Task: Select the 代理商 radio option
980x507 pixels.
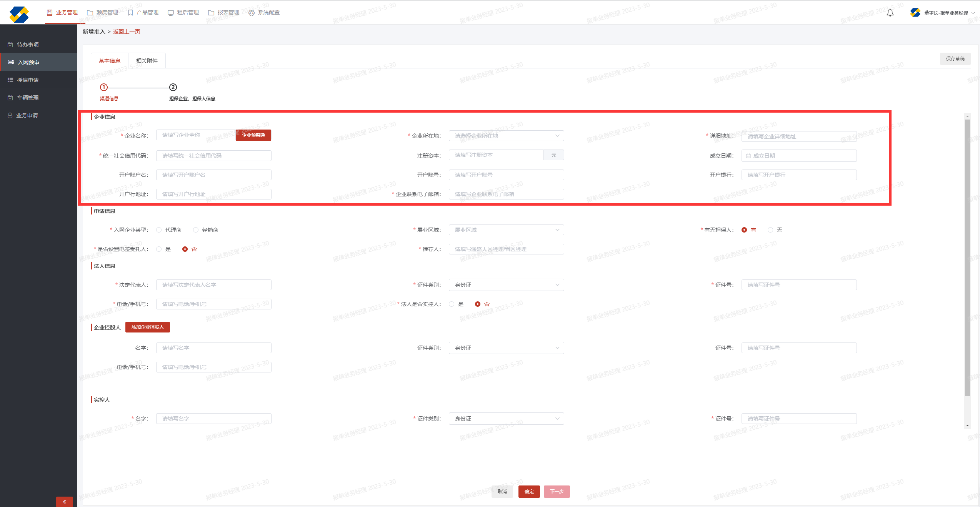Action: 159,230
